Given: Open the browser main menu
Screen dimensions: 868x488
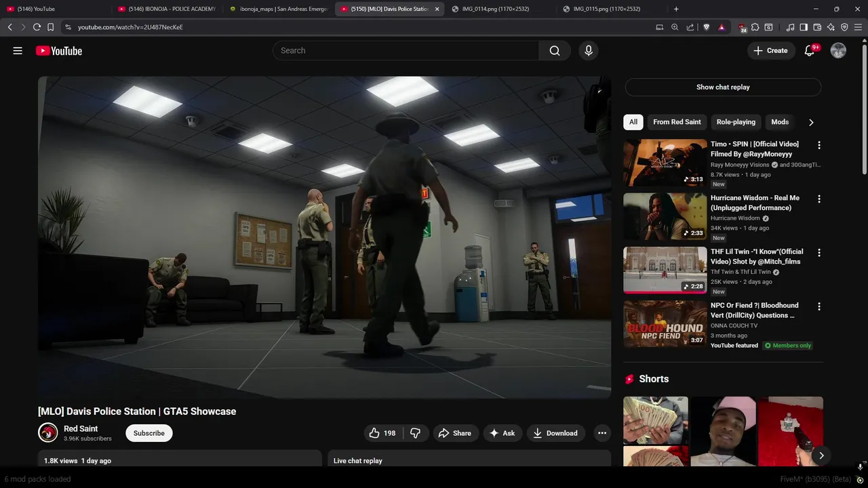Looking at the screenshot, I should 859,27.
